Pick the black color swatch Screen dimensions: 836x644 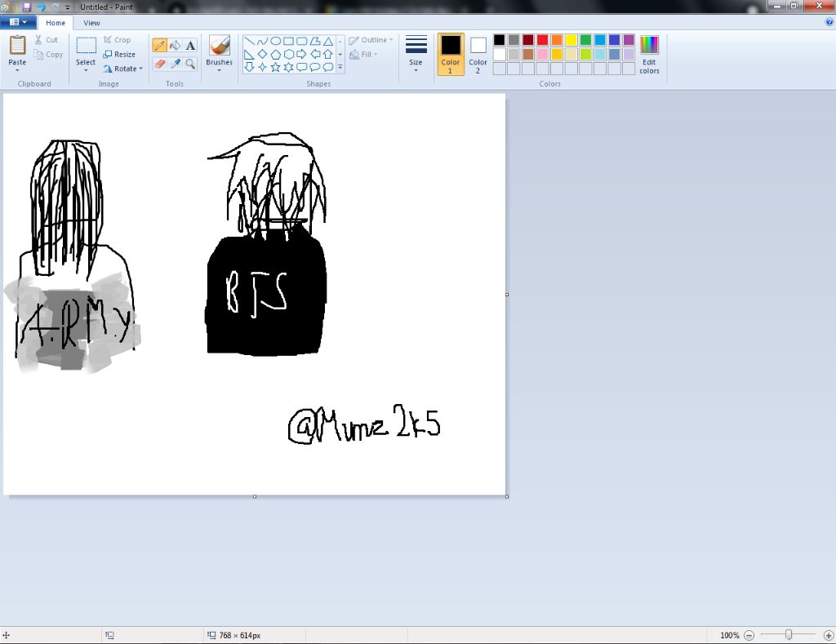tap(499, 40)
